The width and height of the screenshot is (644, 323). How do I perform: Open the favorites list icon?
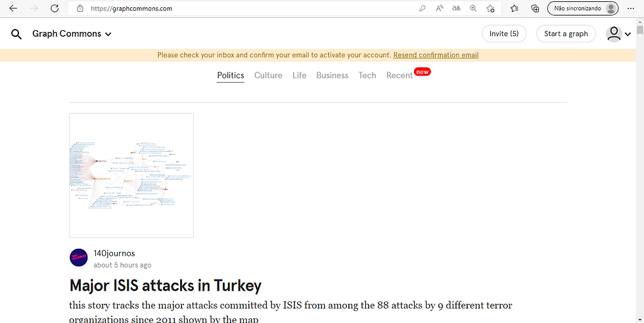pyautogui.click(x=514, y=8)
